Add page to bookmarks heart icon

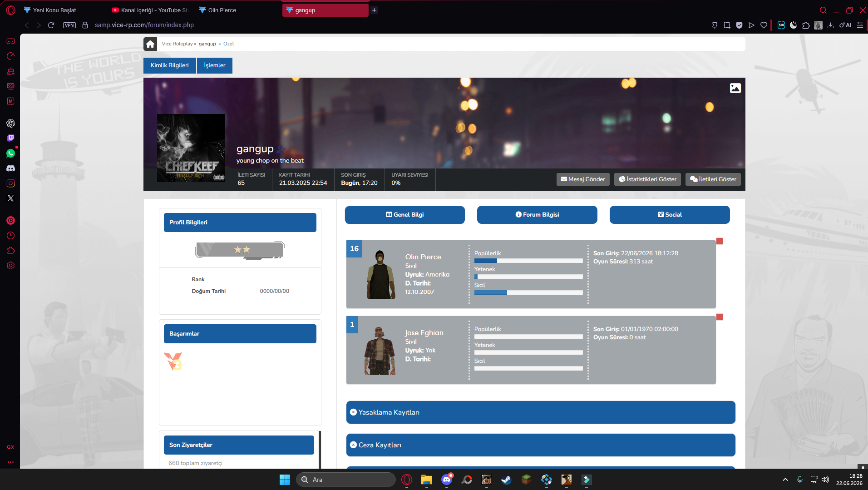[x=764, y=25]
